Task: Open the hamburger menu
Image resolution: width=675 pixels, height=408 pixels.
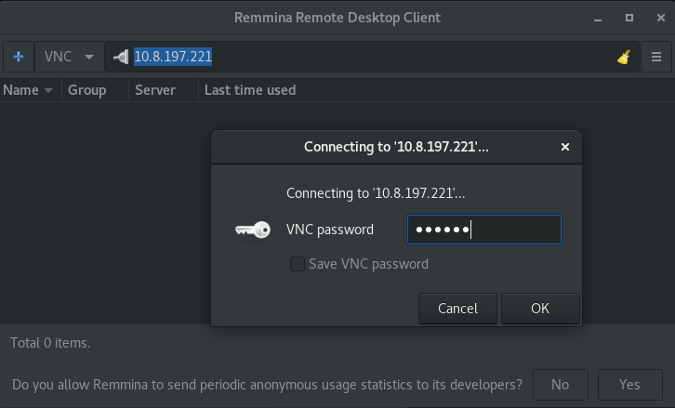Action: click(x=656, y=57)
